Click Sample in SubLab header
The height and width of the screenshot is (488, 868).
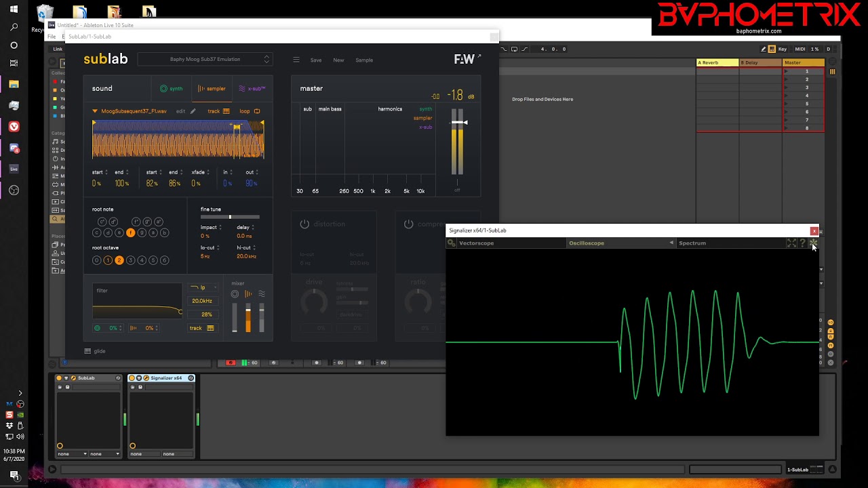click(x=364, y=60)
